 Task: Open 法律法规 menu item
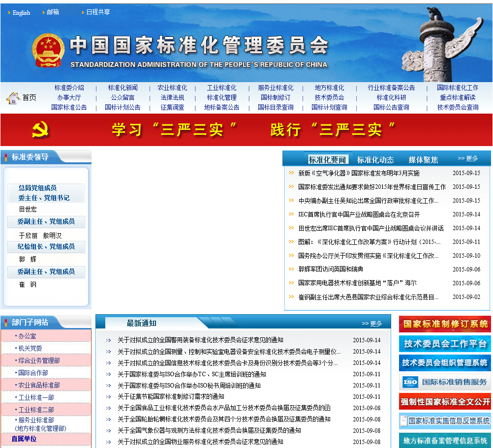coord(172,97)
